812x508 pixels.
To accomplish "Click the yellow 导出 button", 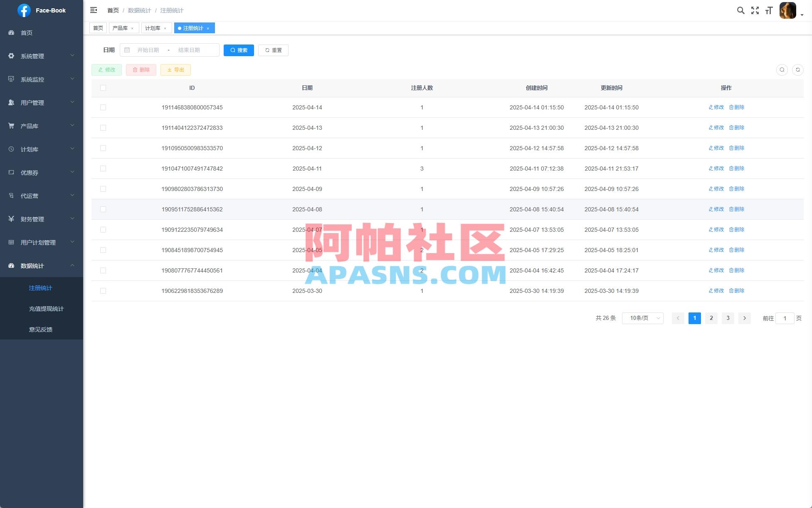I will point(175,70).
